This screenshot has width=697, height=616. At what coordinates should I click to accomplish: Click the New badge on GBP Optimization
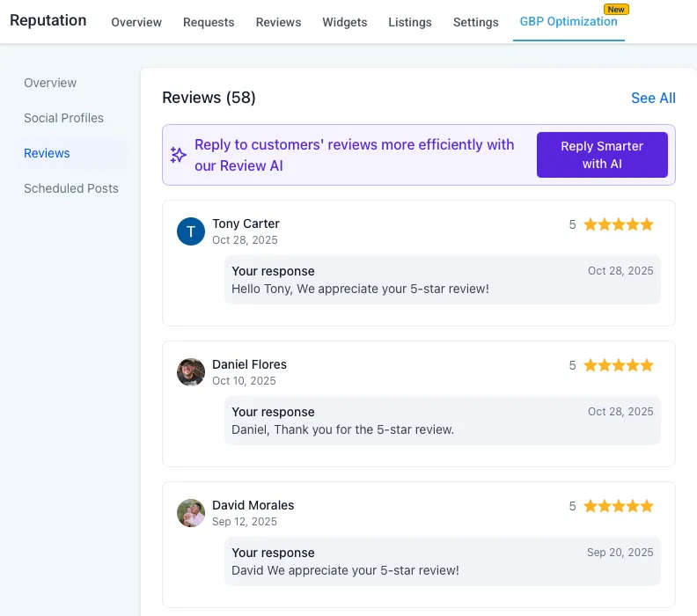point(616,10)
